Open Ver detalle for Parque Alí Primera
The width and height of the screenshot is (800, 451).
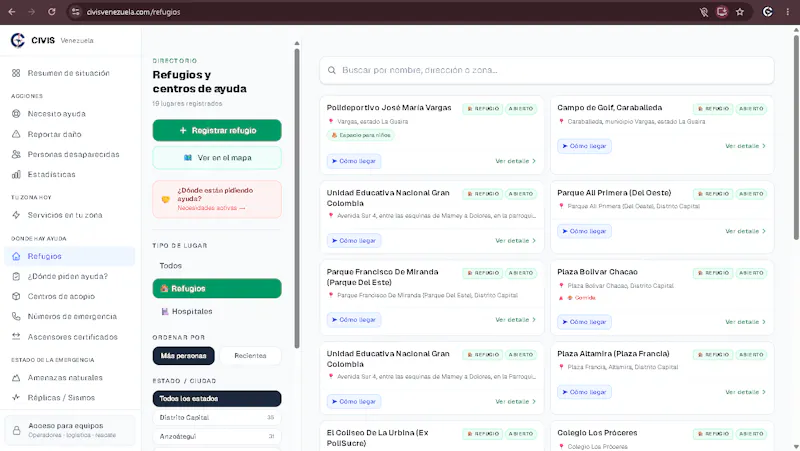pyautogui.click(x=745, y=231)
